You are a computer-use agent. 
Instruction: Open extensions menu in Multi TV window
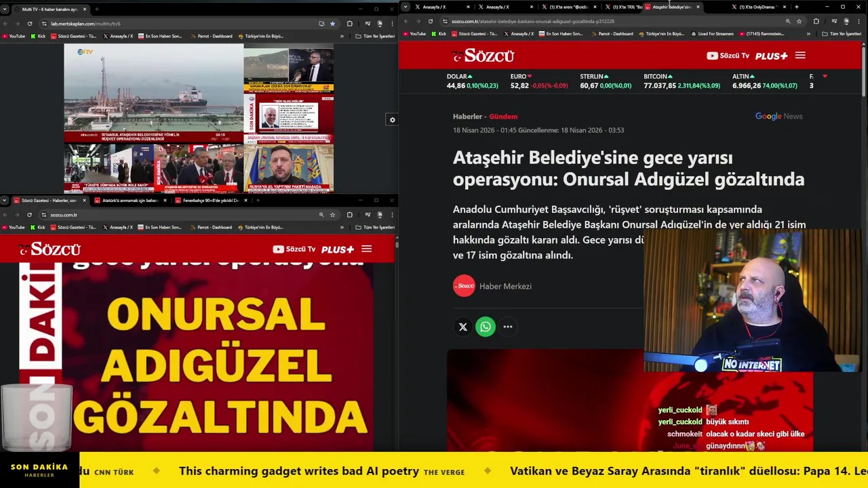[350, 24]
